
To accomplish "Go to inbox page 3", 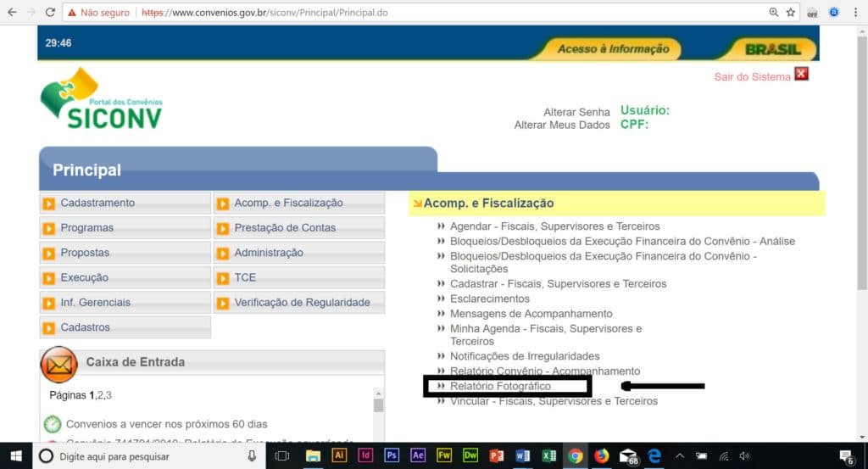I will [x=108, y=395].
